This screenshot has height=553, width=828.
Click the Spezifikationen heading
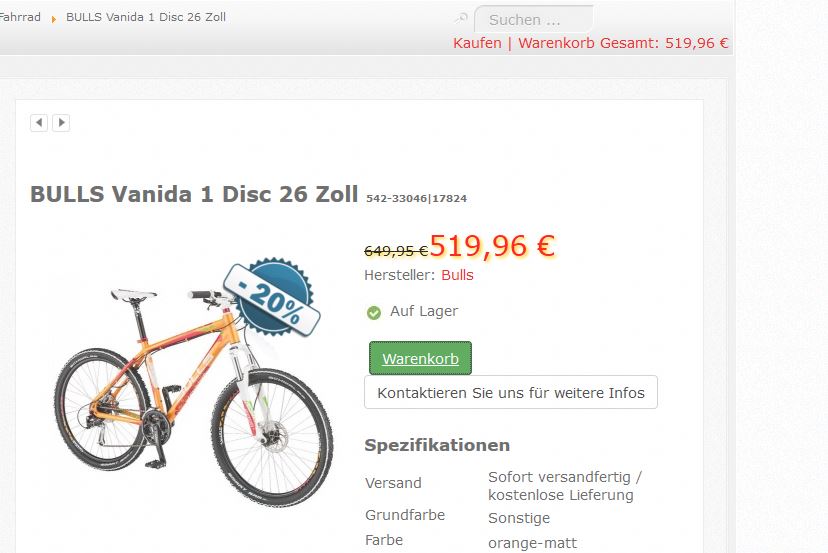coord(437,445)
